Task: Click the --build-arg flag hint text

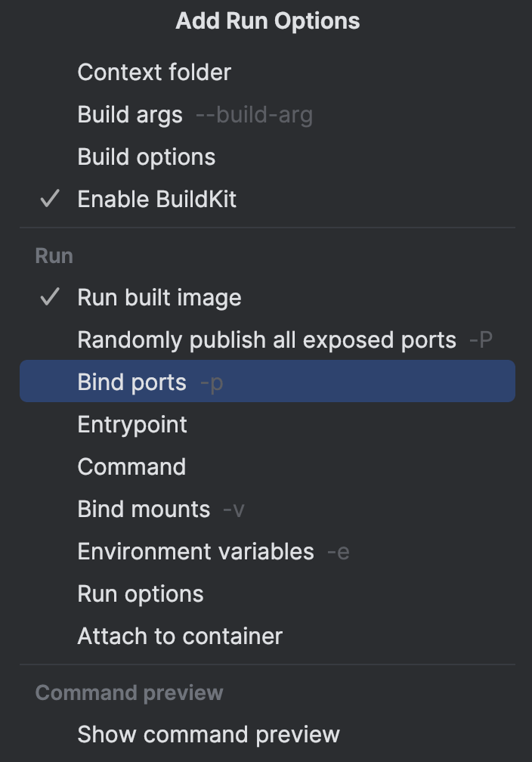Action: (254, 115)
